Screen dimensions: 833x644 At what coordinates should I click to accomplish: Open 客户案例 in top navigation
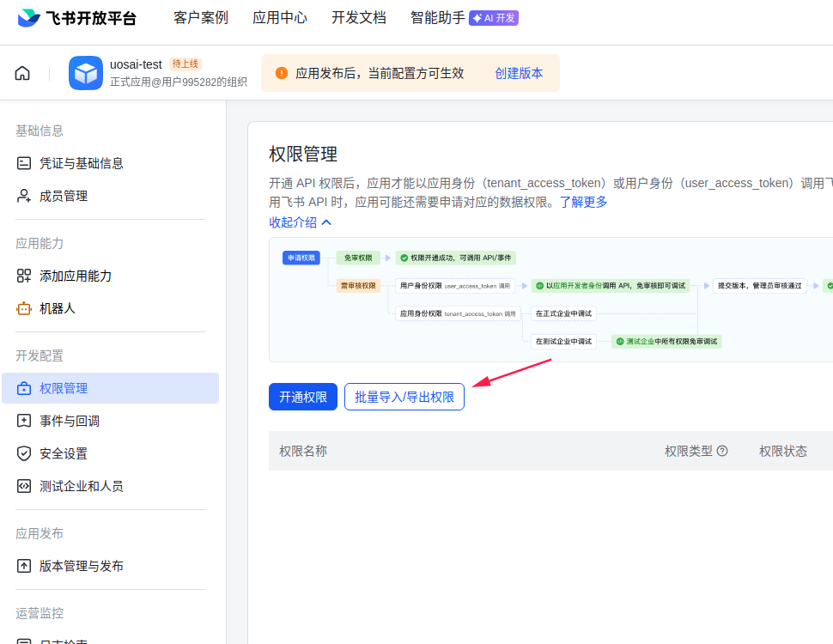(201, 18)
